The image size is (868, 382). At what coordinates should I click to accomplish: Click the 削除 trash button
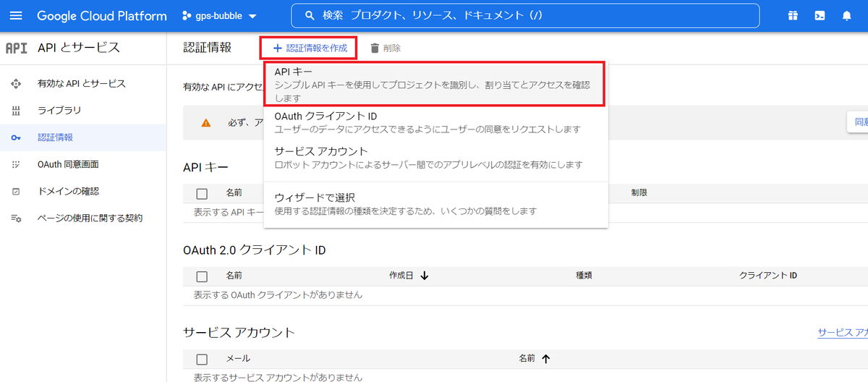click(385, 48)
